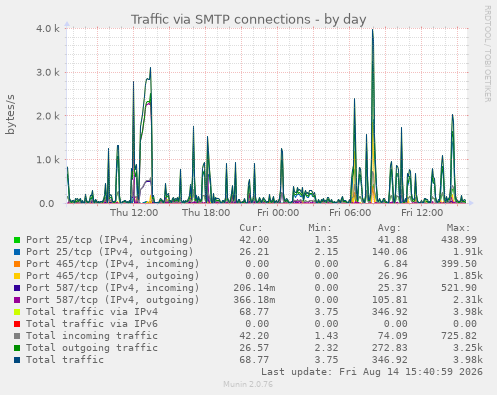Click the 1.85k max value for Port 465 outgoing
Screen dimensions: 497x395
[468, 276]
